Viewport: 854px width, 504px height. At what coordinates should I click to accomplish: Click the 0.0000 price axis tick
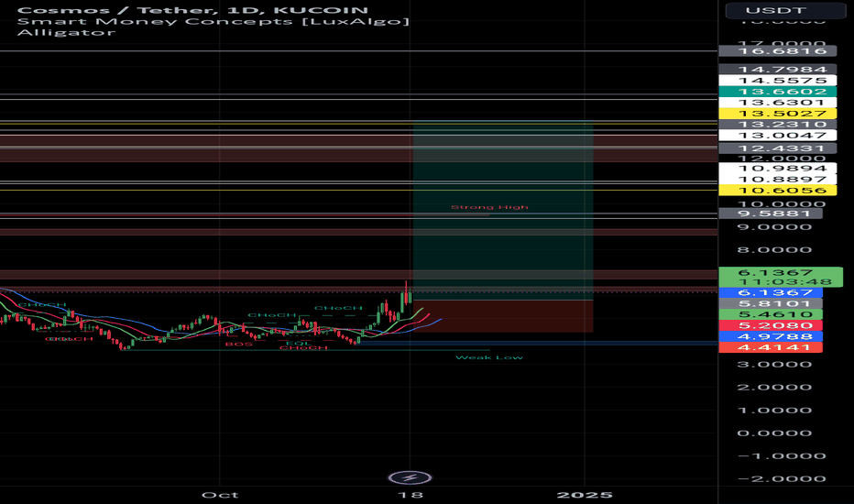(x=774, y=433)
